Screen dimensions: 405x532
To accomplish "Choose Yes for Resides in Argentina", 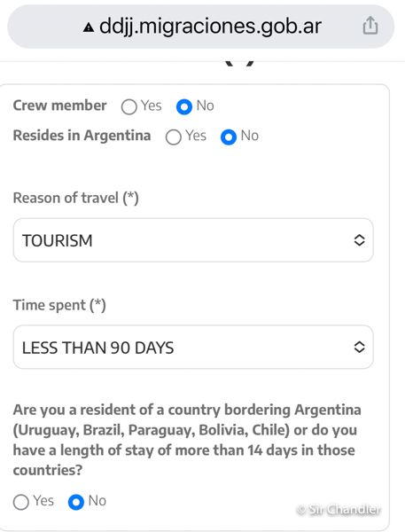I will (174, 137).
